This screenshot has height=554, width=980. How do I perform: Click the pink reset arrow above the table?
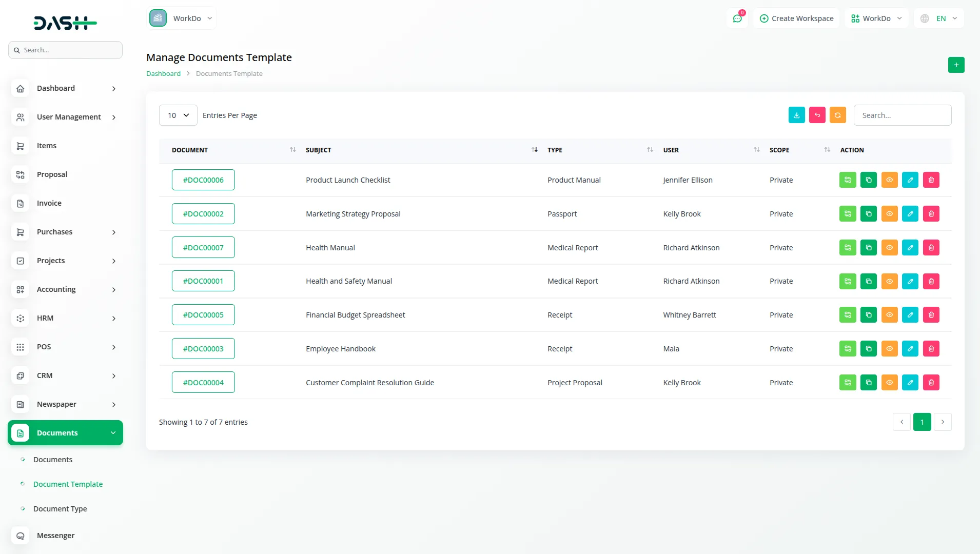pos(817,115)
